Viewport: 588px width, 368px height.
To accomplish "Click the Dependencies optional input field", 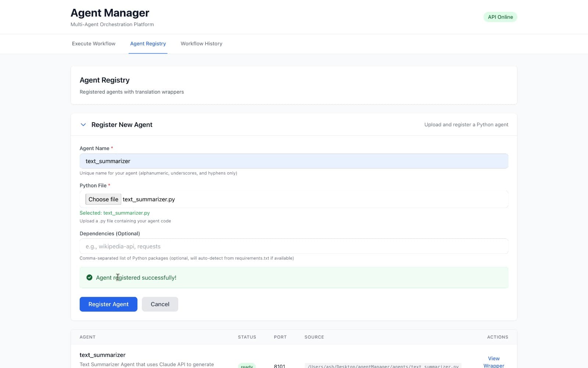I will click(x=293, y=246).
